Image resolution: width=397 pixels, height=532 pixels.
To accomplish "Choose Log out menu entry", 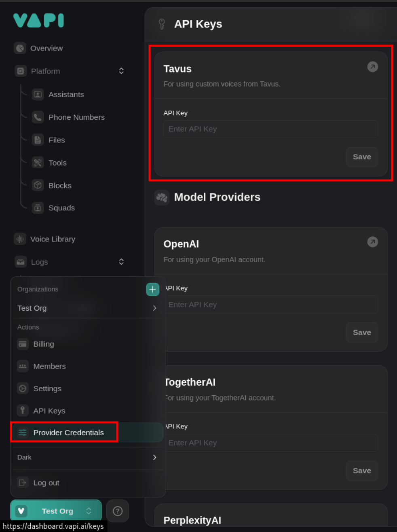I will (x=46, y=483).
